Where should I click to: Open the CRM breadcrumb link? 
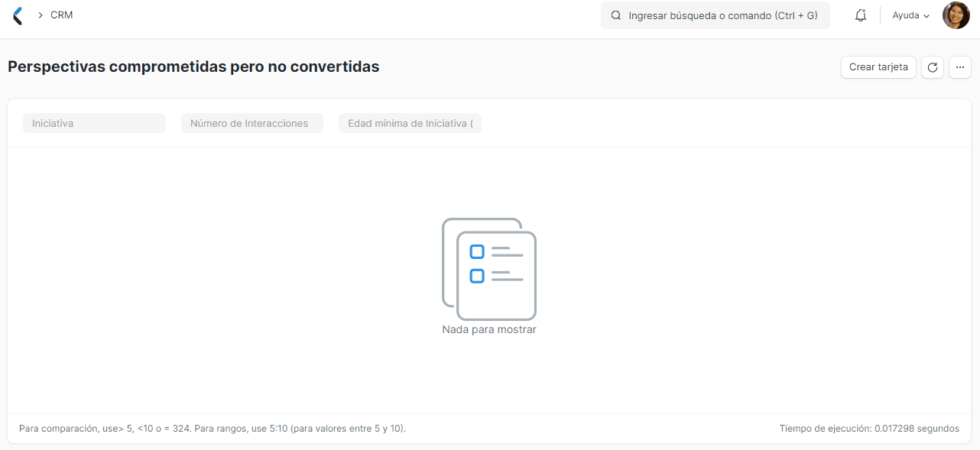click(x=62, y=15)
